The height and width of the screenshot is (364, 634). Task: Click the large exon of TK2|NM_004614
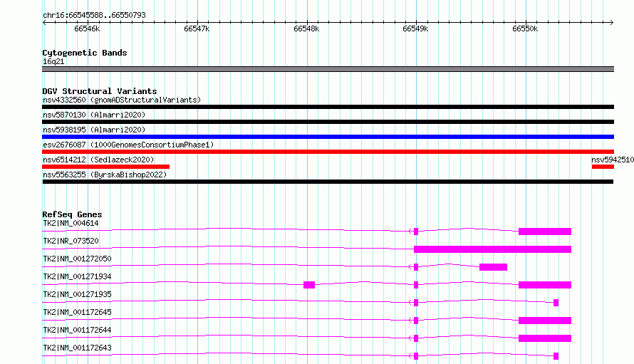(545, 232)
